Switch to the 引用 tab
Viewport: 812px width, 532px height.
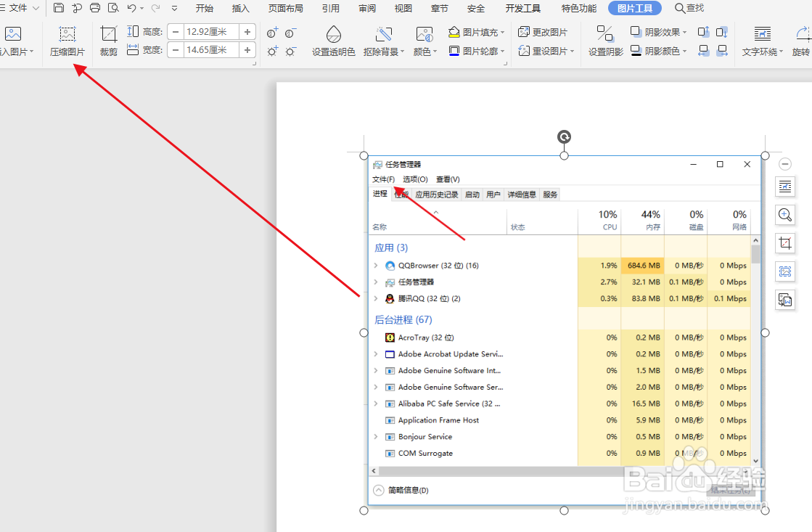pos(330,8)
